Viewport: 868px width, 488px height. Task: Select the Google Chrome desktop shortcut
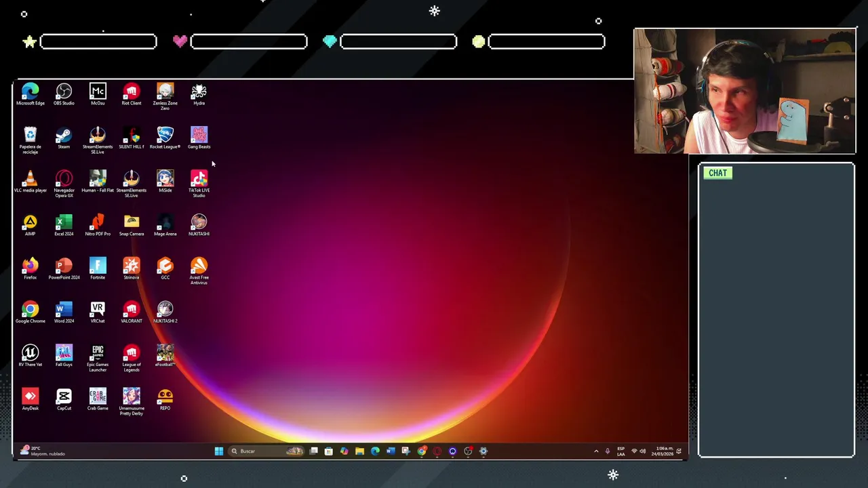(30, 312)
